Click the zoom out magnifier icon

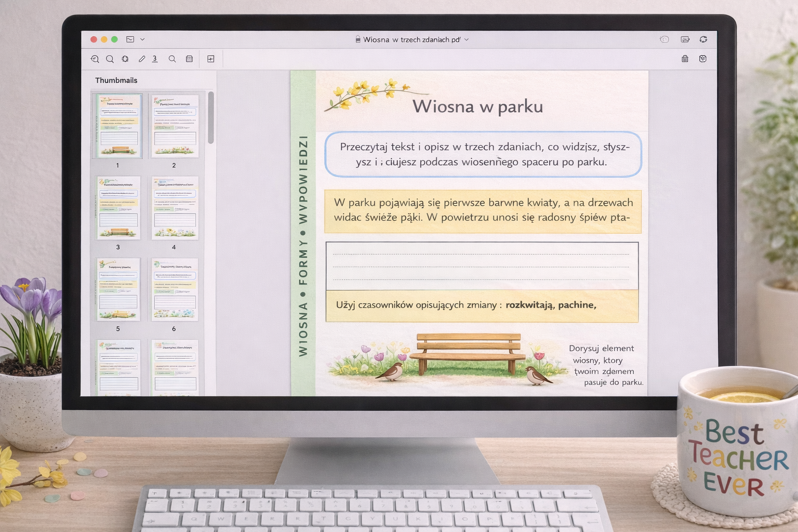click(95, 59)
